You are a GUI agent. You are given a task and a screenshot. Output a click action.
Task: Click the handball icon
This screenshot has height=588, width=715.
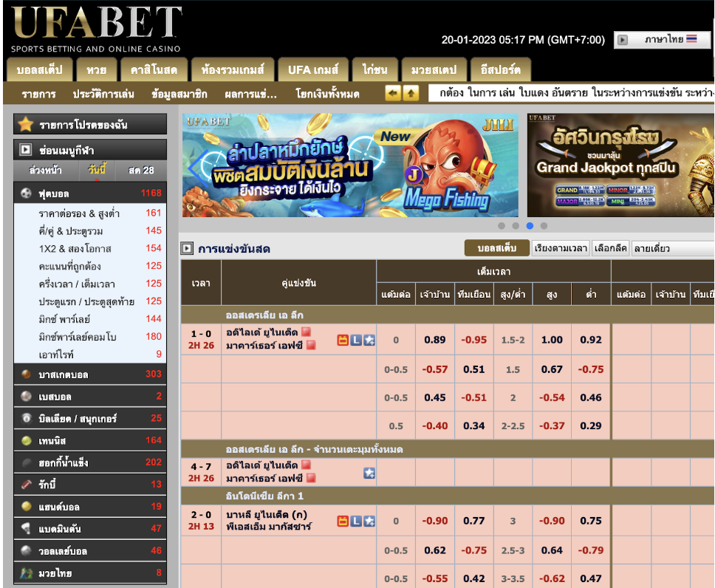point(26,506)
